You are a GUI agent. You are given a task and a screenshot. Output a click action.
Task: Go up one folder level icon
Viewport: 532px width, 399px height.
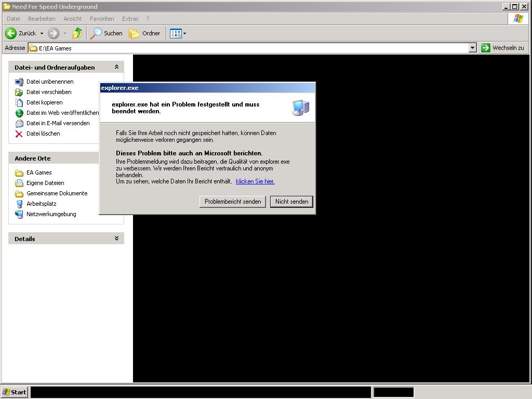coord(77,33)
